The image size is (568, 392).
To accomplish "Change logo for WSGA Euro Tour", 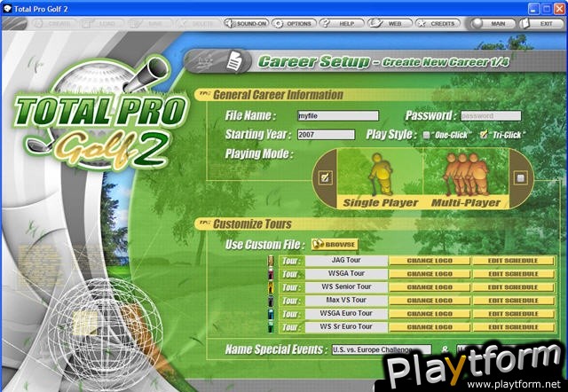I will tap(430, 314).
